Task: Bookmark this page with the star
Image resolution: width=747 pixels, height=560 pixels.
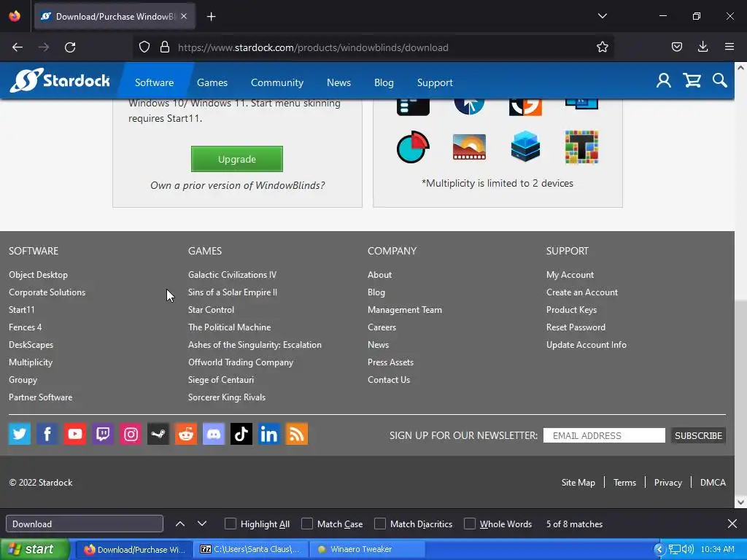Action: tap(602, 47)
